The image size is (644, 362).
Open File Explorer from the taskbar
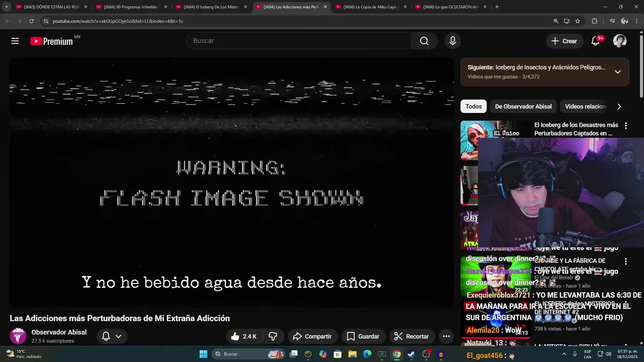pyautogui.click(x=352, y=354)
